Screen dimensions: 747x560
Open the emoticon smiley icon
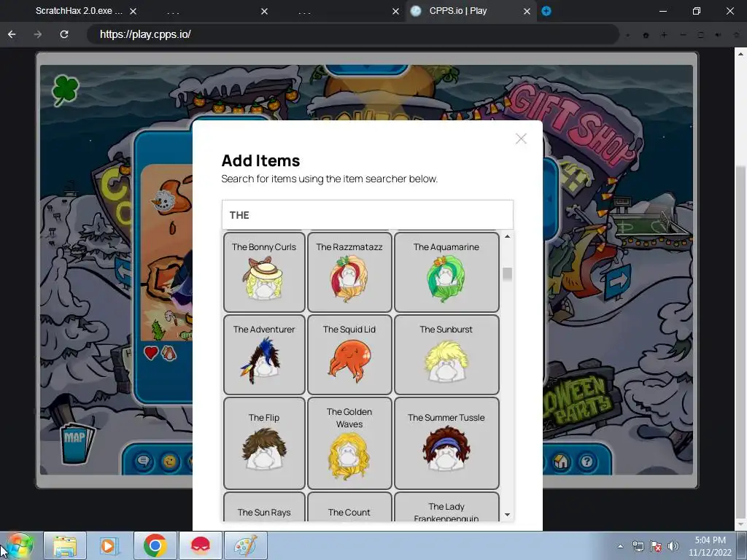pyautogui.click(x=170, y=461)
